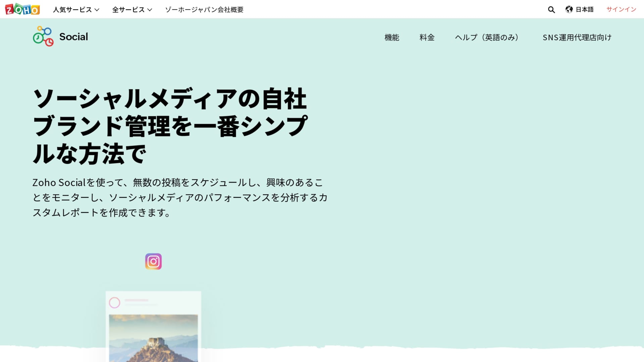
Task: Click the circular profile avatar in the Instagram card
Action: [x=115, y=303]
